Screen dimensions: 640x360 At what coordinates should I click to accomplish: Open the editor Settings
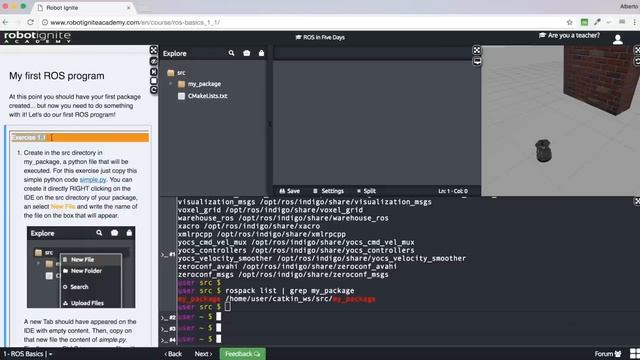[x=328, y=191]
